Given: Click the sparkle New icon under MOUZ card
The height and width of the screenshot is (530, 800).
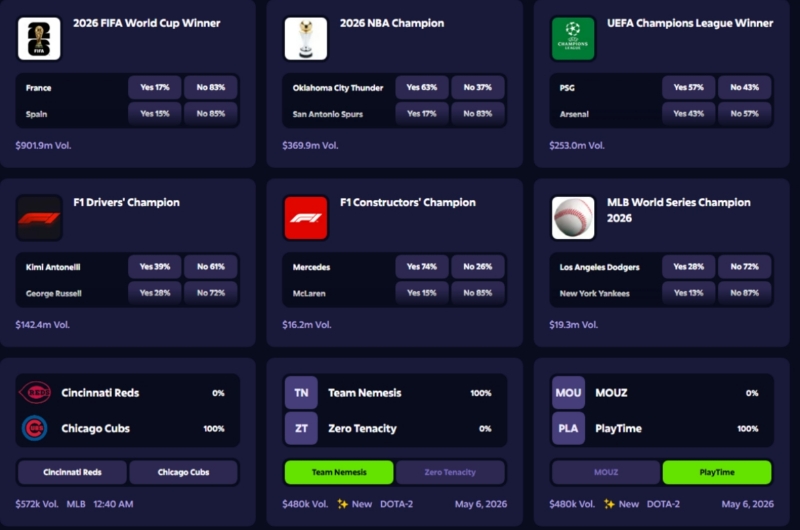Looking at the screenshot, I should tap(609, 504).
